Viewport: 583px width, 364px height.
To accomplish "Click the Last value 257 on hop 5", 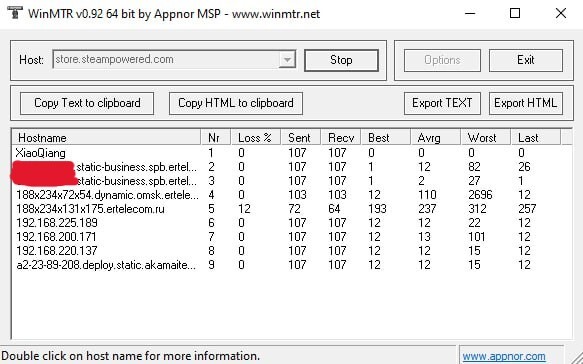I will point(527,209).
